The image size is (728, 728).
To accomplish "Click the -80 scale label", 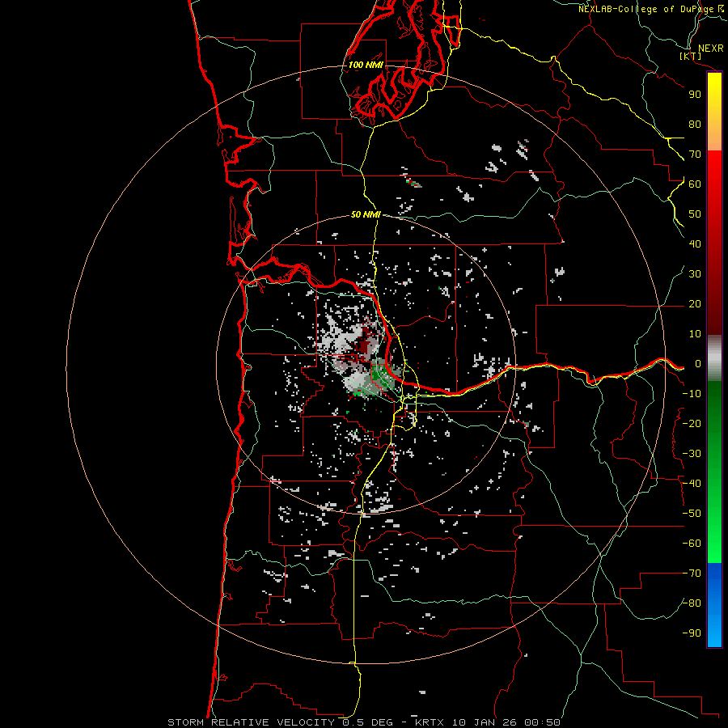I will (692, 603).
